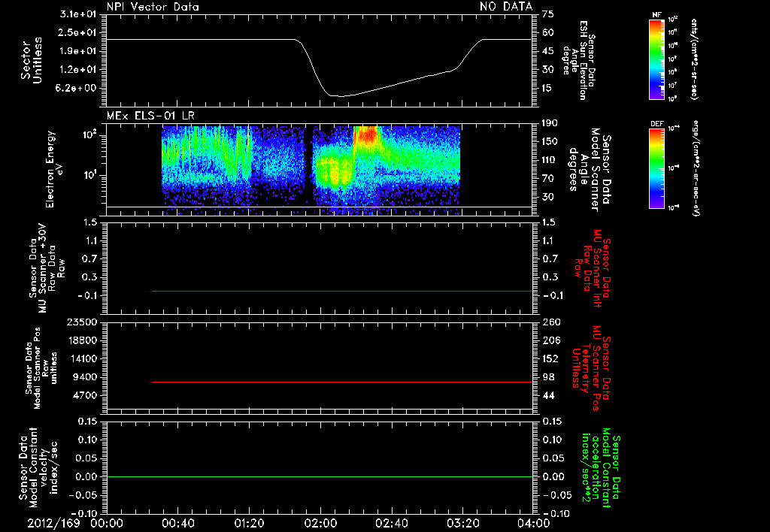Click the 1.9e+01 tick value
Image resolution: width=770 pixels, height=532 pixels.
coord(78,51)
